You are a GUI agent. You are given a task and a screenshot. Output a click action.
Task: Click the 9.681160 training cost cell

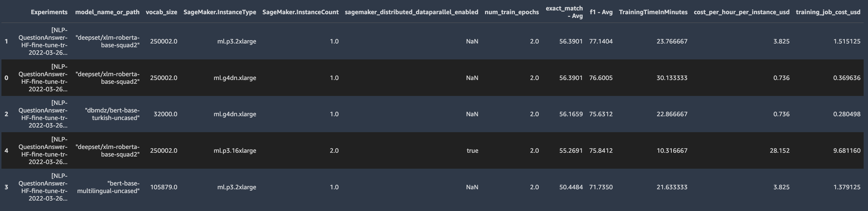pyautogui.click(x=847, y=150)
